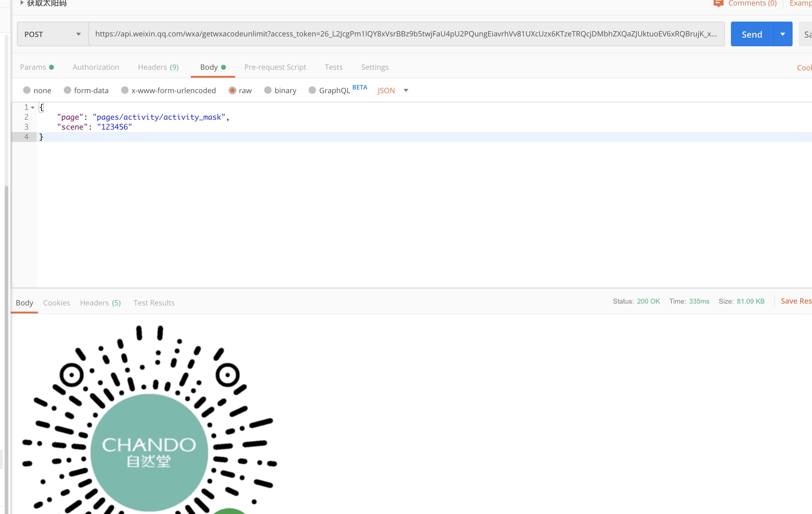Click the "page" key in the editor

click(x=70, y=117)
